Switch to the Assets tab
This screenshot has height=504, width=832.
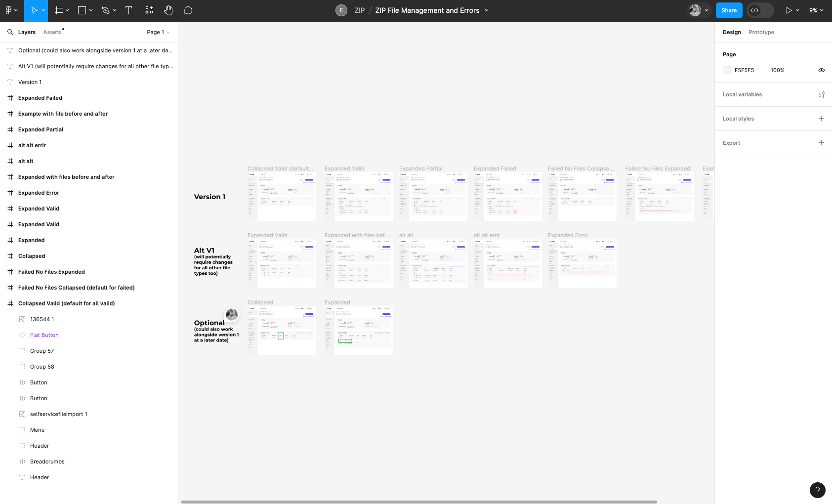(x=52, y=32)
